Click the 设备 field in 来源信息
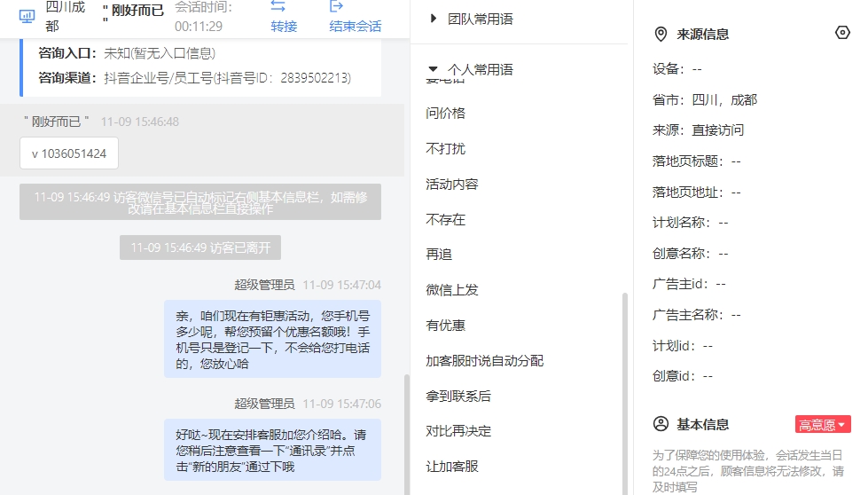The width and height of the screenshot is (868, 495). (x=677, y=68)
